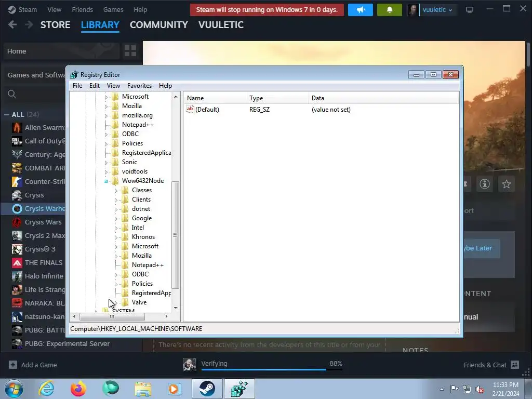This screenshot has height=399, width=532.
Task: Launch Firefox from taskbar
Action: click(x=78, y=389)
